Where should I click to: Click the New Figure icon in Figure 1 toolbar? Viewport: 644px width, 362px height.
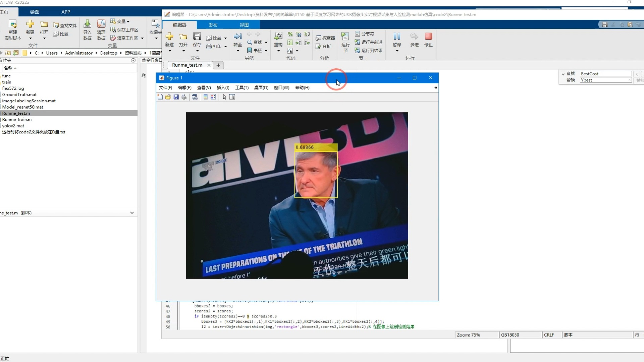point(160,97)
